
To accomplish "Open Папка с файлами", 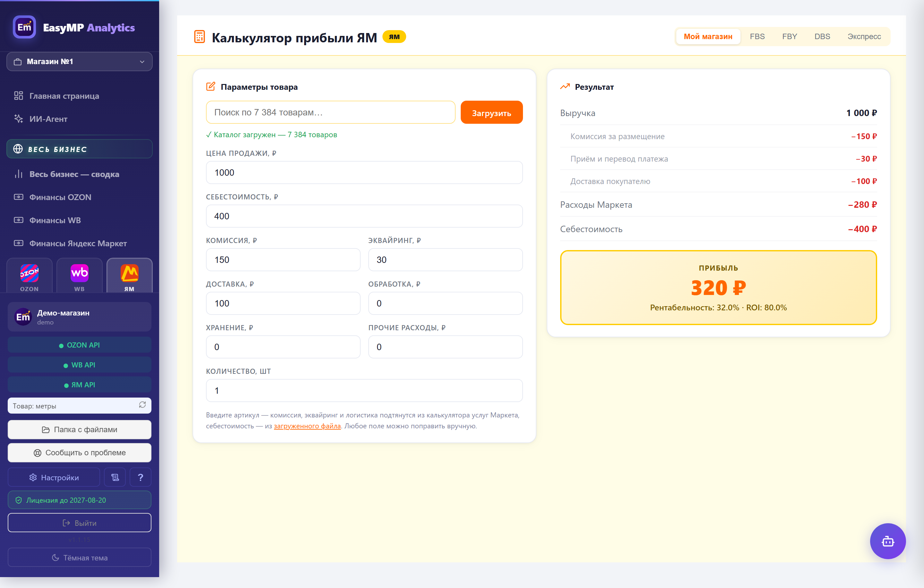I will 80,430.
